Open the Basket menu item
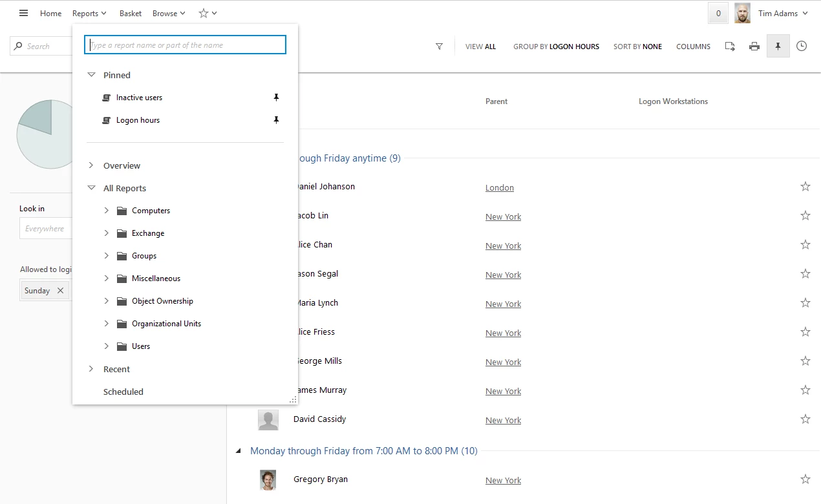821x504 pixels. coord(131,13)
